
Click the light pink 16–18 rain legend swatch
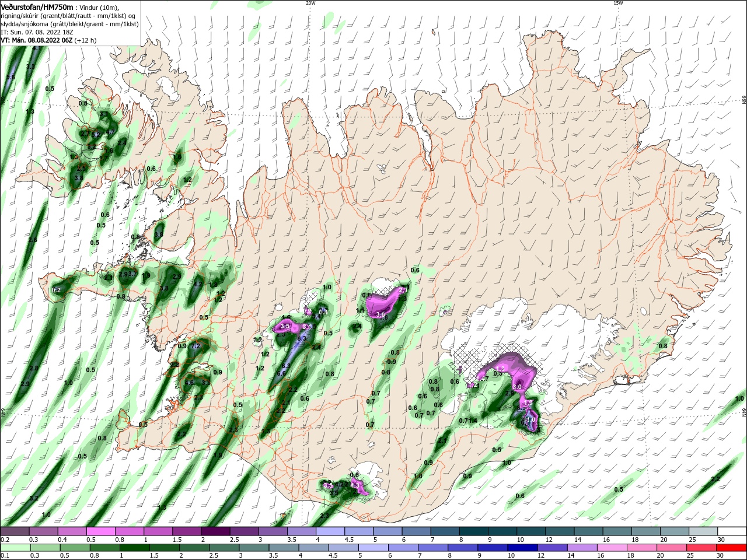[x=612, y=548]
